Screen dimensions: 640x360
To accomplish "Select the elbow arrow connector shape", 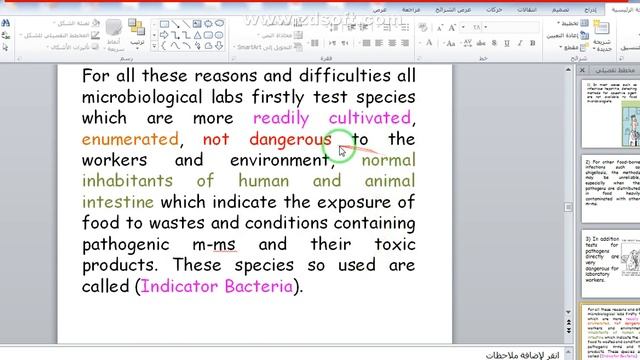I will click(x=176, y=35).
